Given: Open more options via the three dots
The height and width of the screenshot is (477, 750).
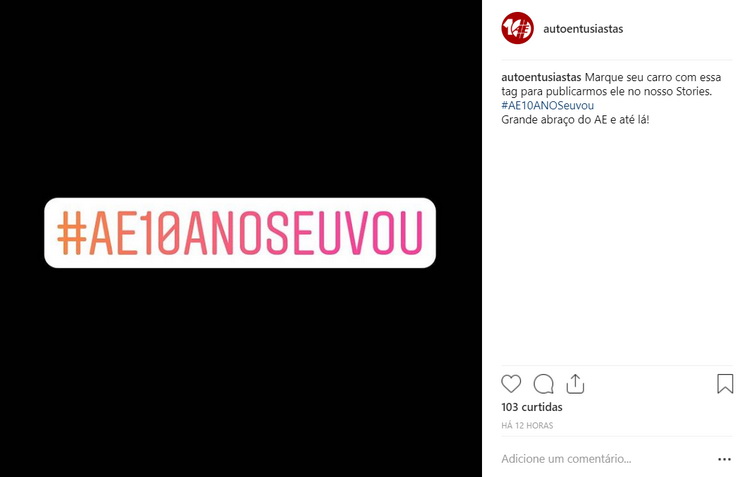Looking at the screenshot, I should point(725,459).
